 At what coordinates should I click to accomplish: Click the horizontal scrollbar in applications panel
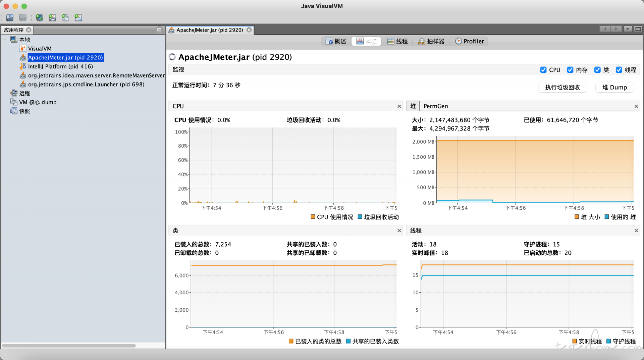tap(69, 346)
